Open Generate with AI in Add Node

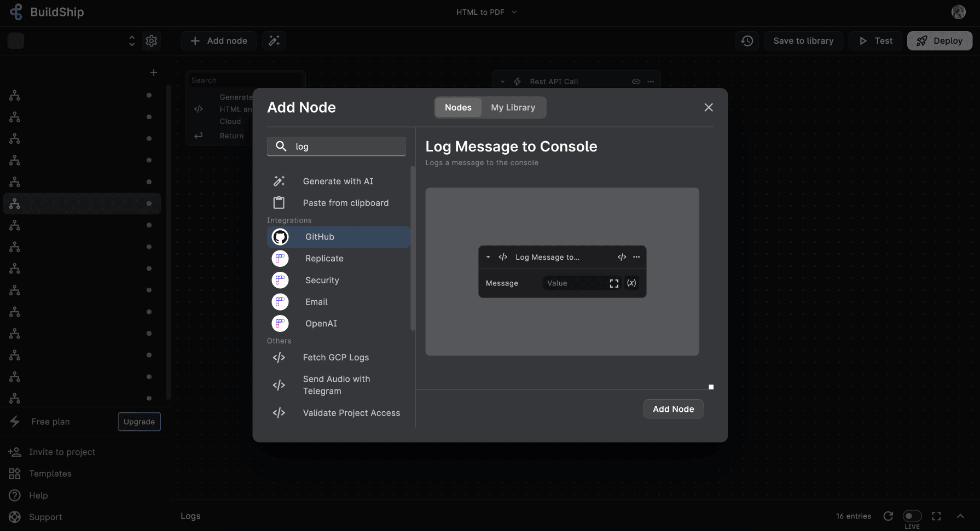tap(338, 181)
